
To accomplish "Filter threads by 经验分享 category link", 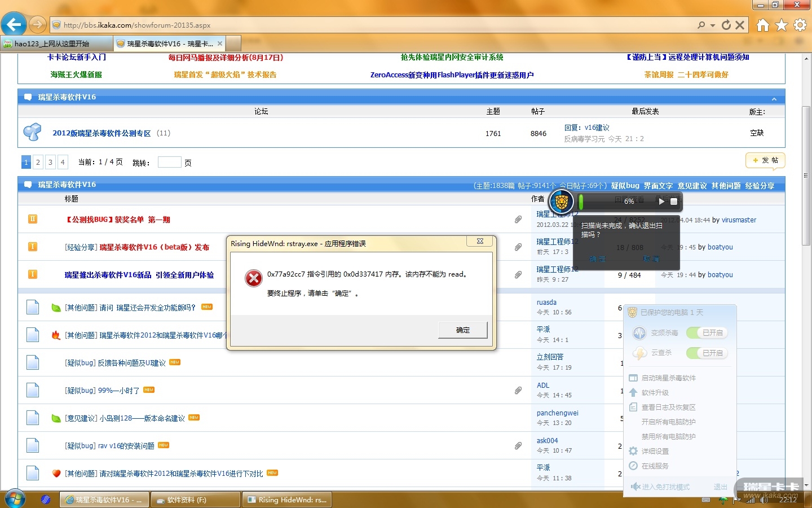I will (760, 186).
